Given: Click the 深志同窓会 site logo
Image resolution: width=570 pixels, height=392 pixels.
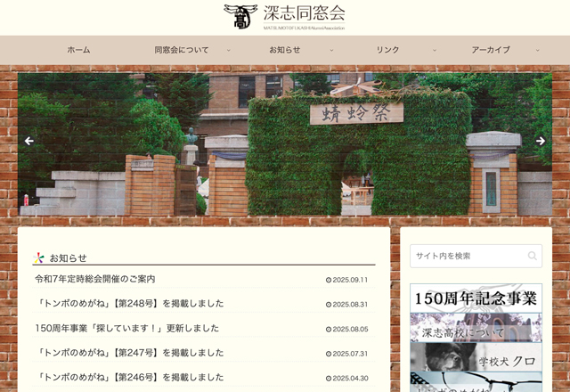Looking at the screenshot, I should pyautogui.click(x=284, y=17).
